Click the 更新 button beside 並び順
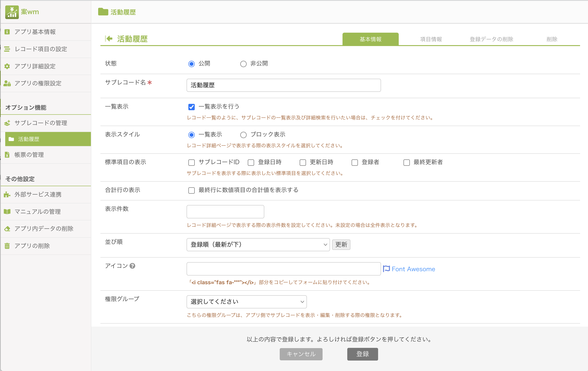The image size is (588, 371). click(341, 244)
